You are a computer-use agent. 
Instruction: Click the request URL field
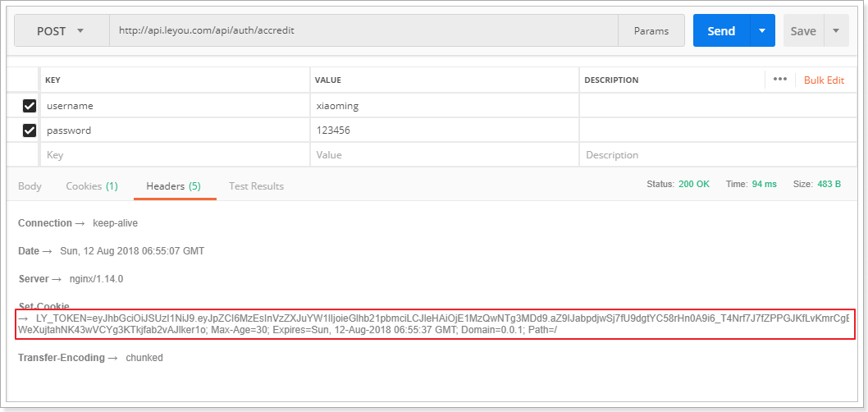click(x=363, y=31)
